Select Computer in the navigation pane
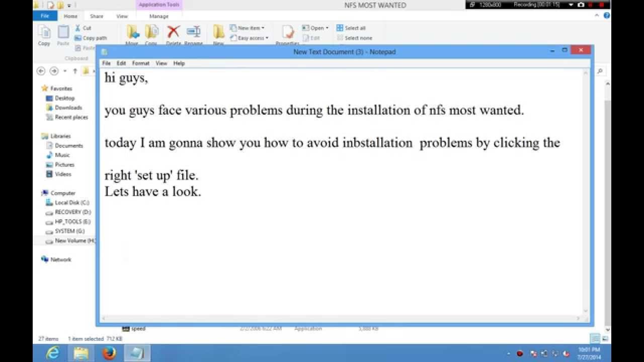 tap(58, 193)
